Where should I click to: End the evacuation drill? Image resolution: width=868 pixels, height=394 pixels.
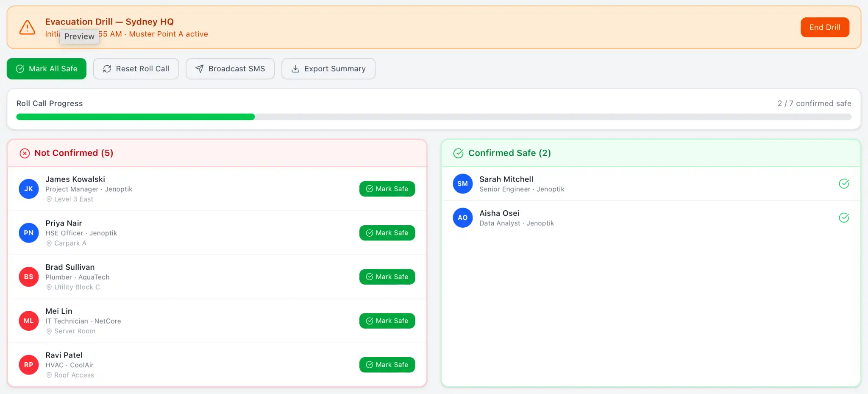pos(825,28)
